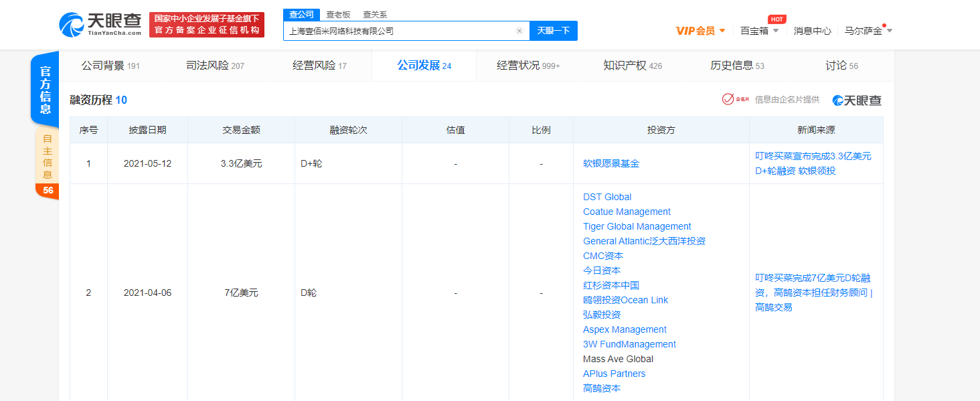Screen dimensions: 980x401
Task: Click the 56 count badge under 自主信息
Action: coord(48,191)
